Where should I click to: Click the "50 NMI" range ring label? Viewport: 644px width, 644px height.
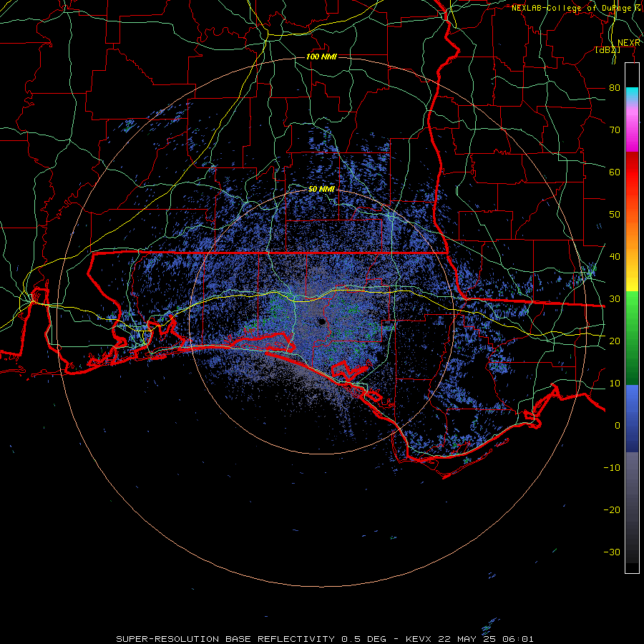pos(321,190)
